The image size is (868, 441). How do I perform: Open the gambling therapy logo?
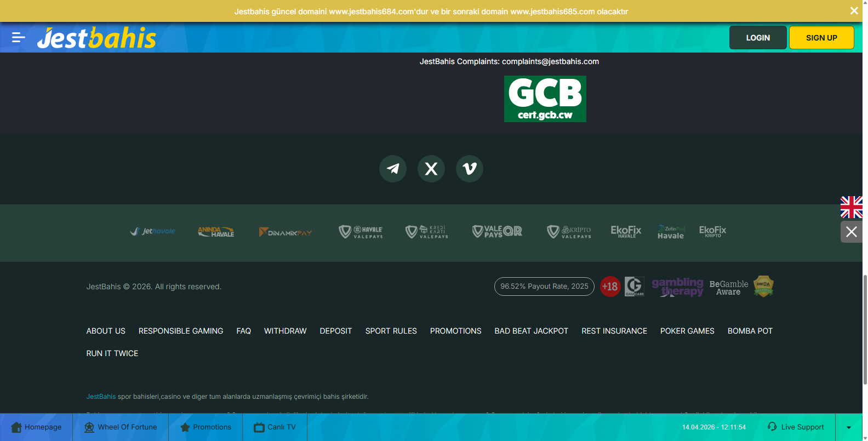click(x=677, y=287)
